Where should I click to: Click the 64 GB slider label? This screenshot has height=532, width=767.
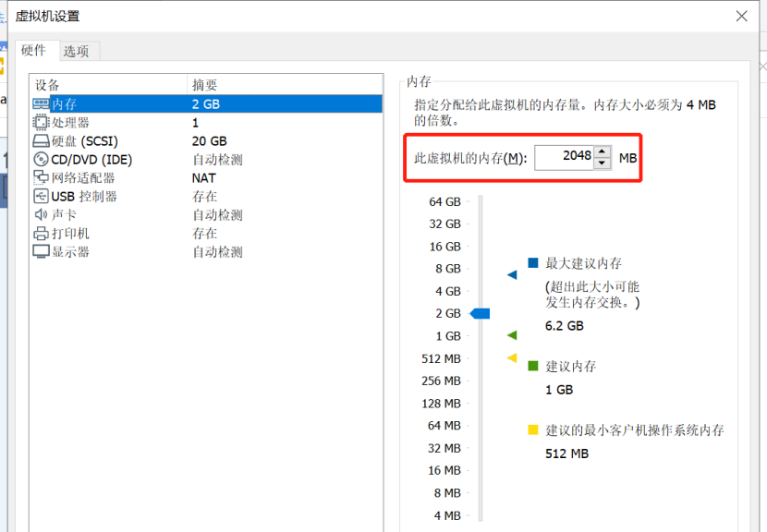444,201
